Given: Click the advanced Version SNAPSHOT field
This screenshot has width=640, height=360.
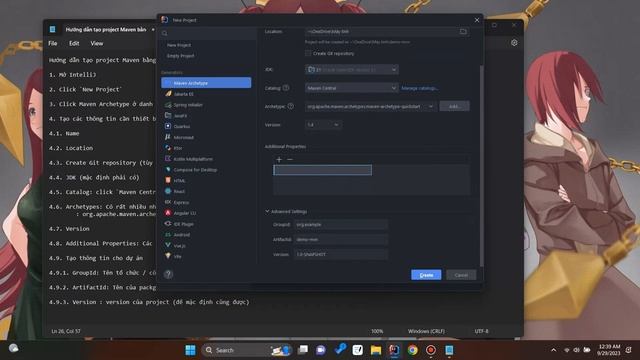Looking at the screenshot, I should click(x=341, y=254).
